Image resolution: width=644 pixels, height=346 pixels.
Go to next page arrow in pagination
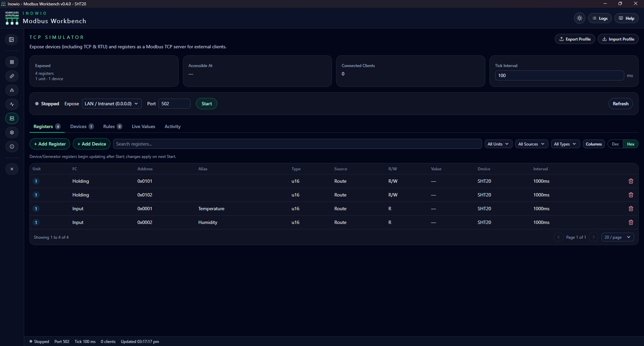[x=594, y=237]
